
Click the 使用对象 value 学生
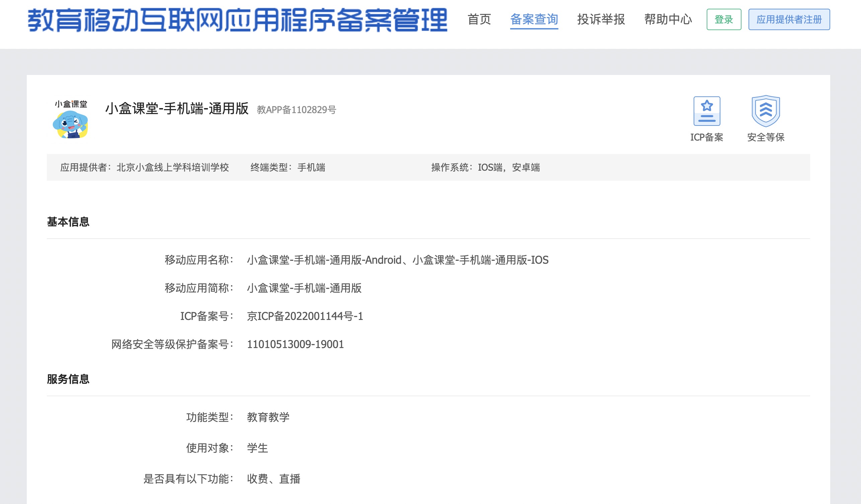257,448
